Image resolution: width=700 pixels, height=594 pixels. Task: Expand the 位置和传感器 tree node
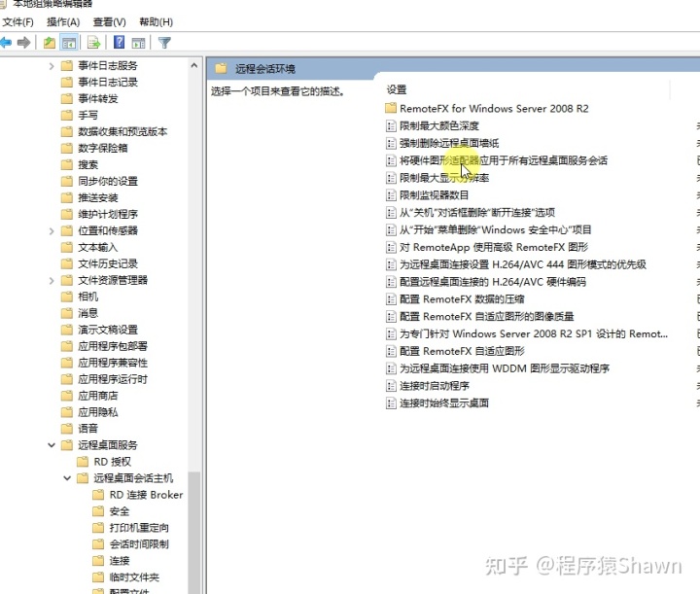tap(52, 230)
